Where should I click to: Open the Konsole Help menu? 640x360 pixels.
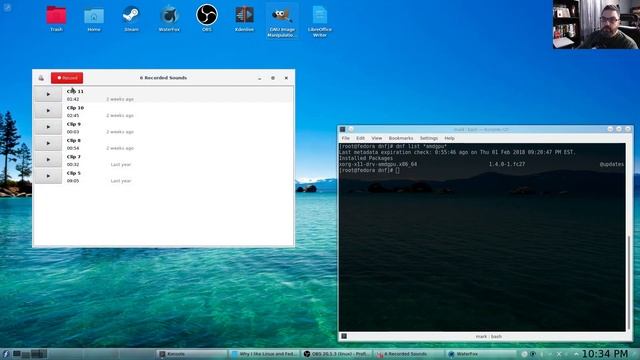coord(449,138)
